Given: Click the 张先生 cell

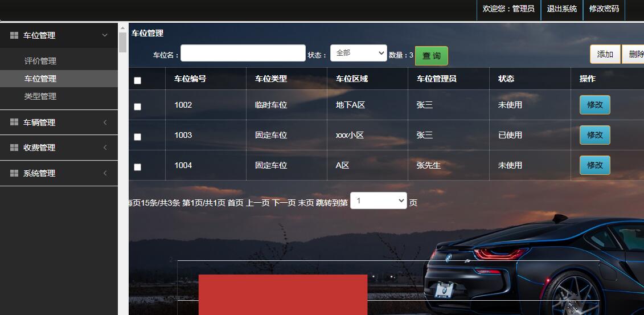Looking at the screenshot, I should [429, 165].
